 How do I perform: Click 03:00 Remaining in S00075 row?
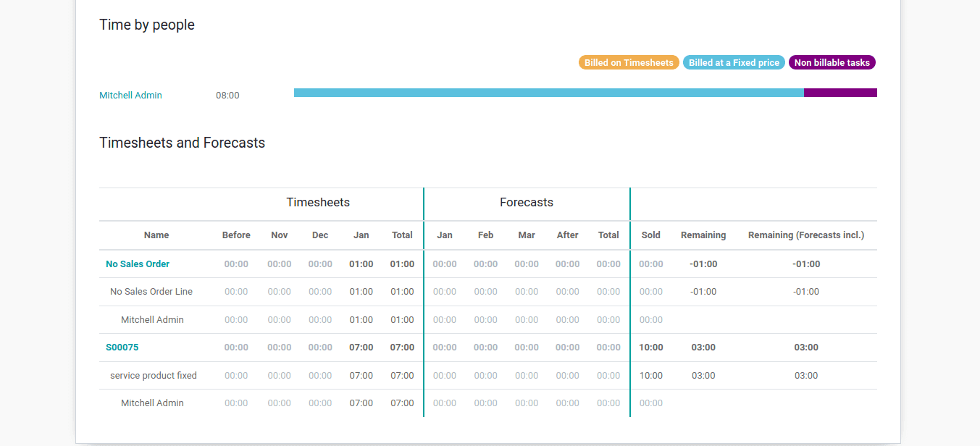703,348
